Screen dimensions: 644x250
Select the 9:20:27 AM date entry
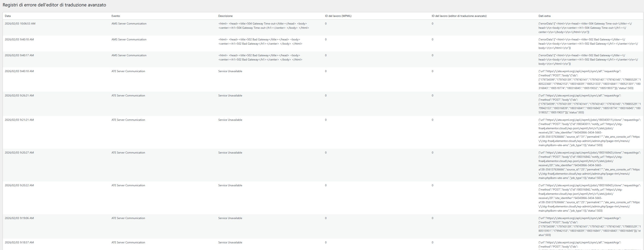[x=19, y=153]
